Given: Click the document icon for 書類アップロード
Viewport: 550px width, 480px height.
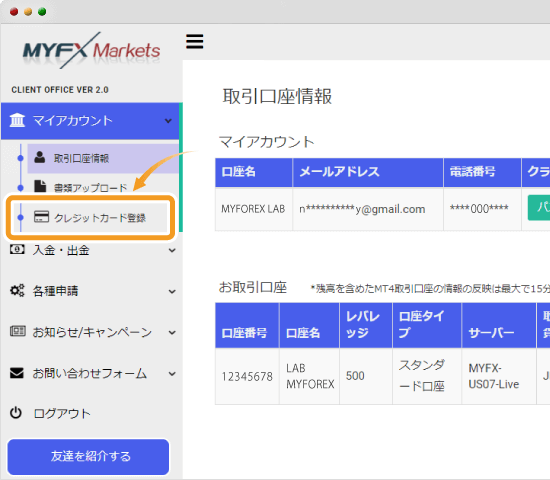Looking at the screenshot, I should click(40, 186).
